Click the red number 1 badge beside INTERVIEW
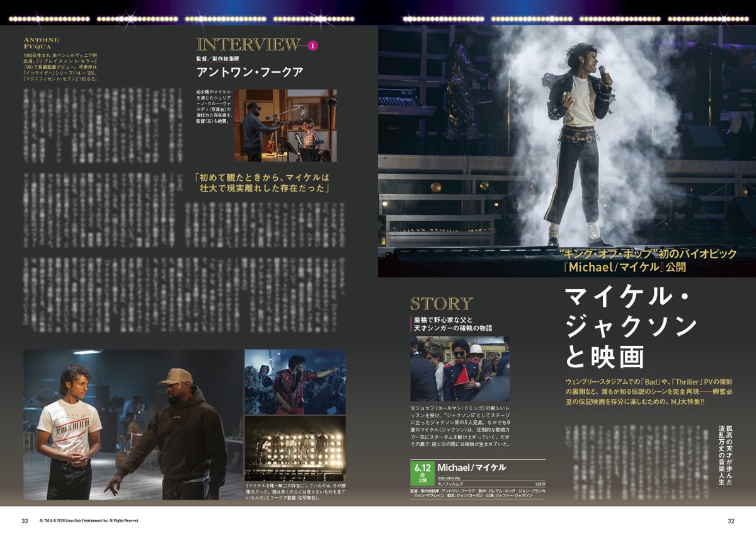 314,45
